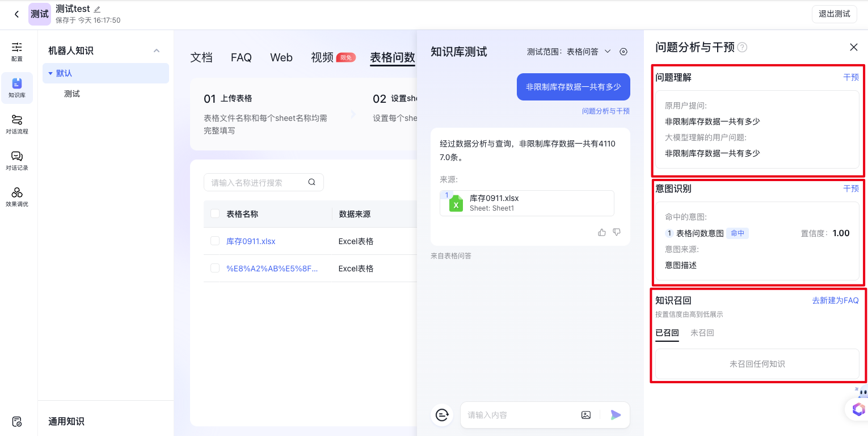Collapse the 默认 tree node

point(50,73)
